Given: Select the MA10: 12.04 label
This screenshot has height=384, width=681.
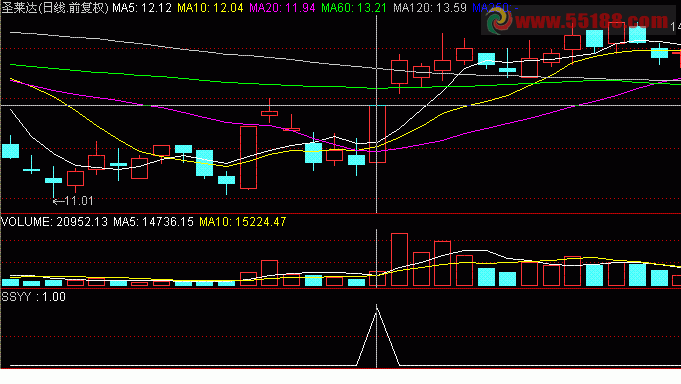Looking at the screenshot, I should coord(210,8).
